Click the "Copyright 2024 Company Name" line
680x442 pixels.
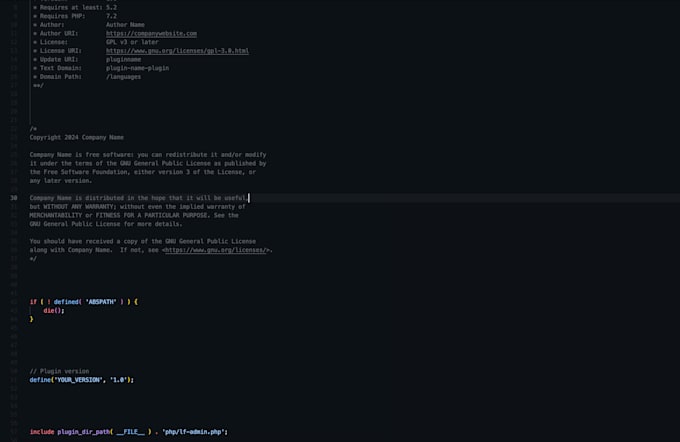click(77, 138)
